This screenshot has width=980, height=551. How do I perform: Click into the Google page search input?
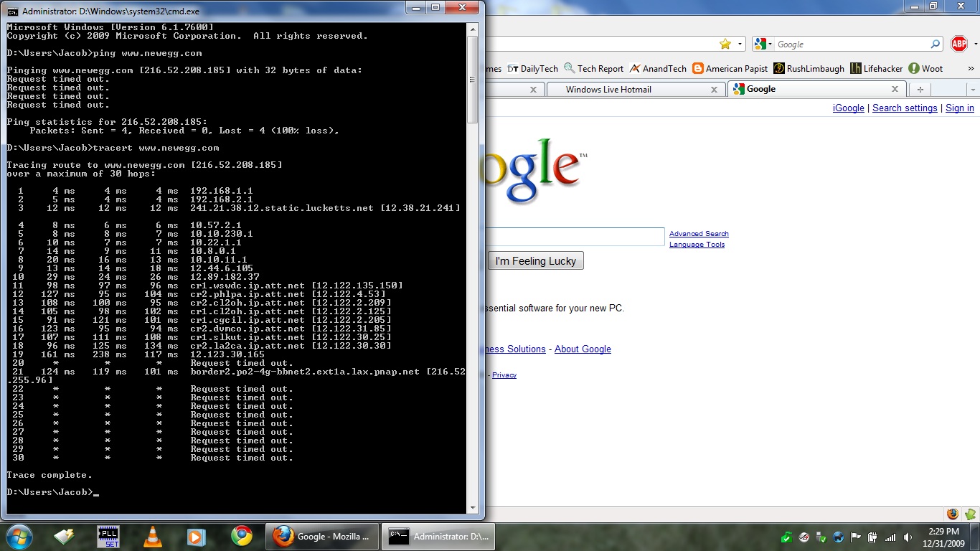(x=575, y=237)
